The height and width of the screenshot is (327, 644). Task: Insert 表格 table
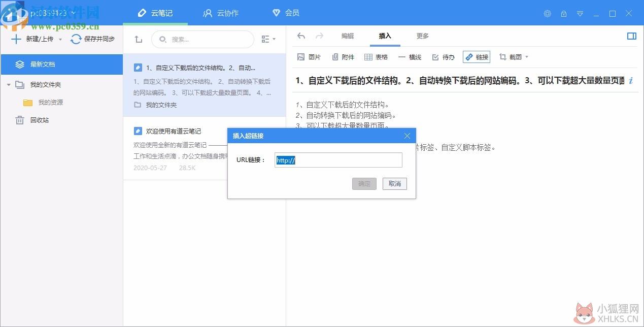(x=376, y=57)
